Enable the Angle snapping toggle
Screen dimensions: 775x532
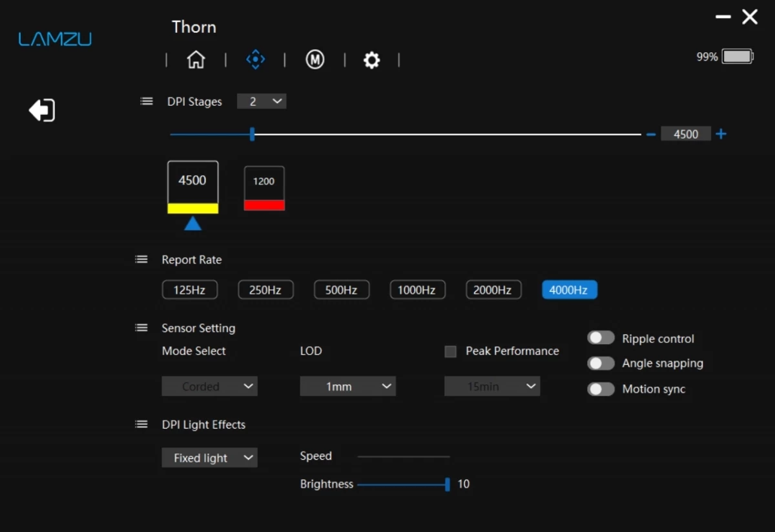[x=601, y=363]
